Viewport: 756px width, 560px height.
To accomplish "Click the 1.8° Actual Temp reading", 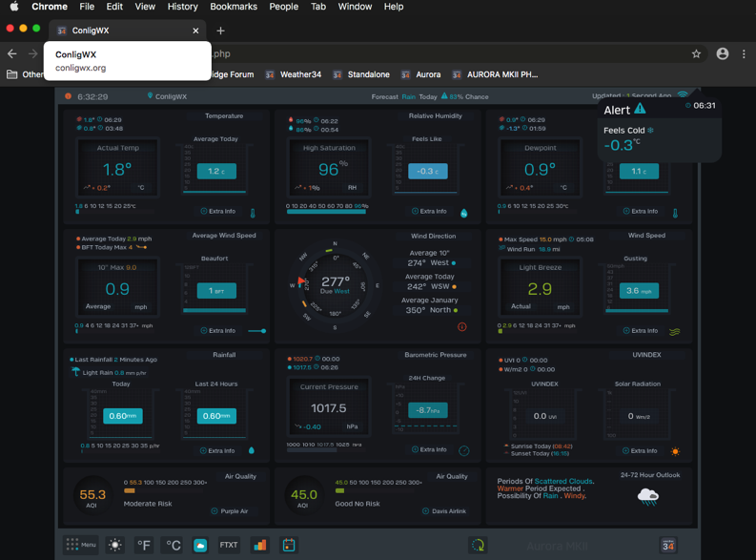I will click(117, 169).
